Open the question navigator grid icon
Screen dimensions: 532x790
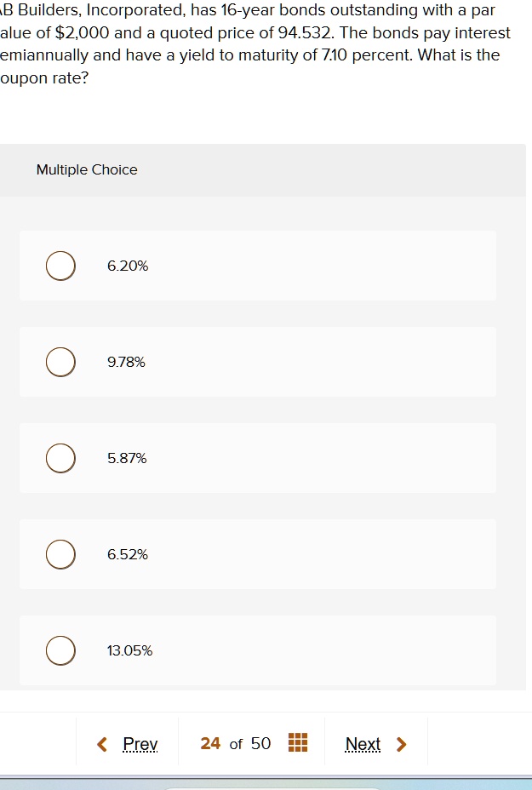298,742
